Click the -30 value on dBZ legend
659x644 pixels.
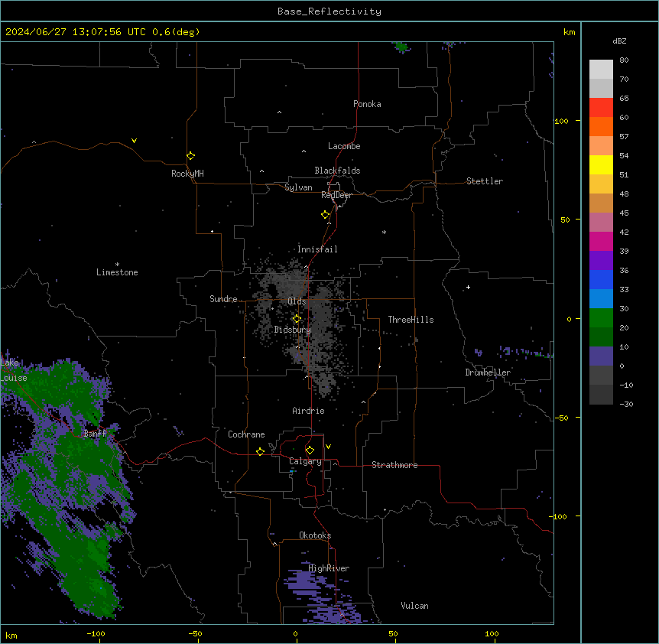(x=626, y=404)
